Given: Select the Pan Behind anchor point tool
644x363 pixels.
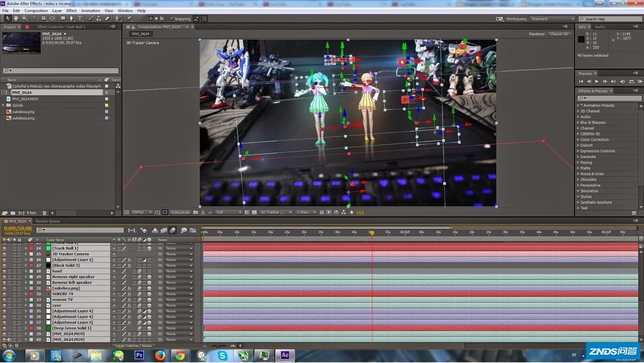Looking at the screenshot, I should [52, 18].
